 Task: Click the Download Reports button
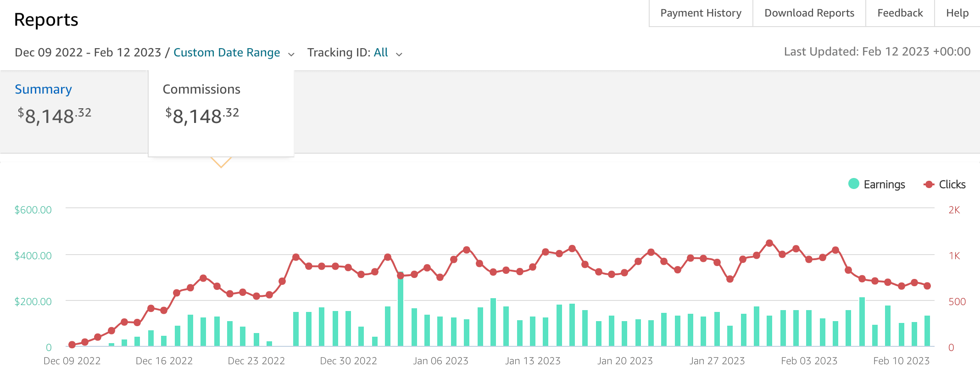[809, 13]
